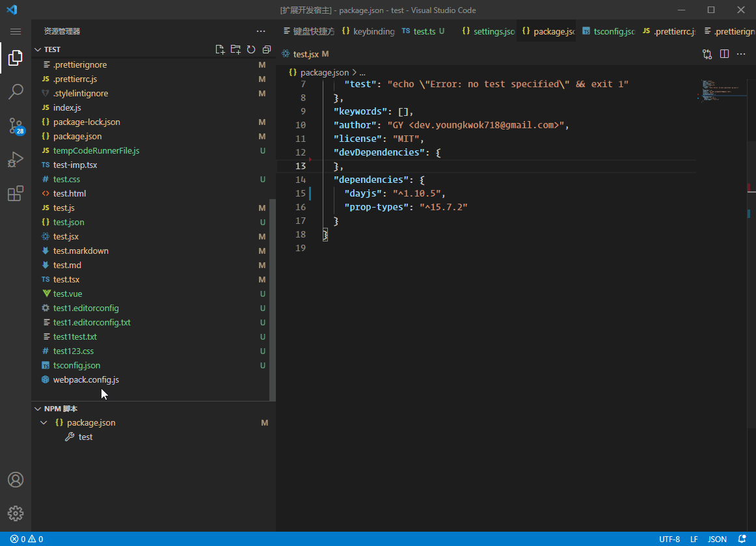The width and height of the screenshot is (756, 546).
Task: Switch to the test.ts tab
Action: (424, 31)
